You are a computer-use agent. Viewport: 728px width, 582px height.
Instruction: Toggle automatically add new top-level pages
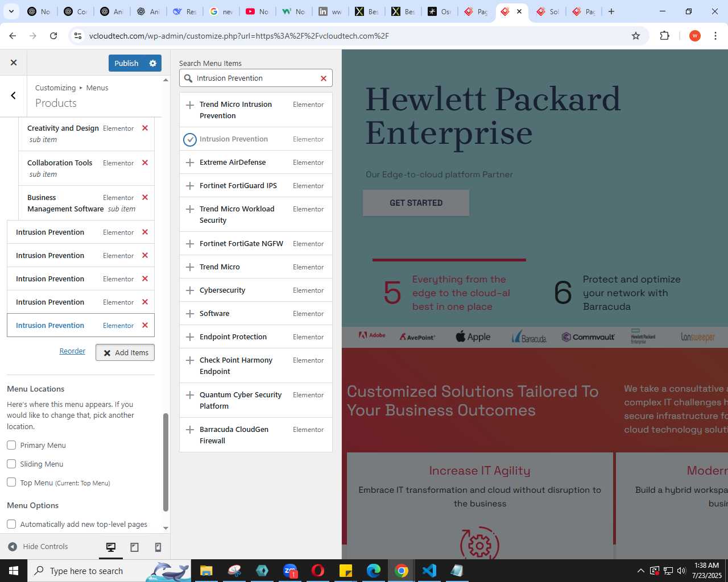pyautogui.click(x=11, y=524)
